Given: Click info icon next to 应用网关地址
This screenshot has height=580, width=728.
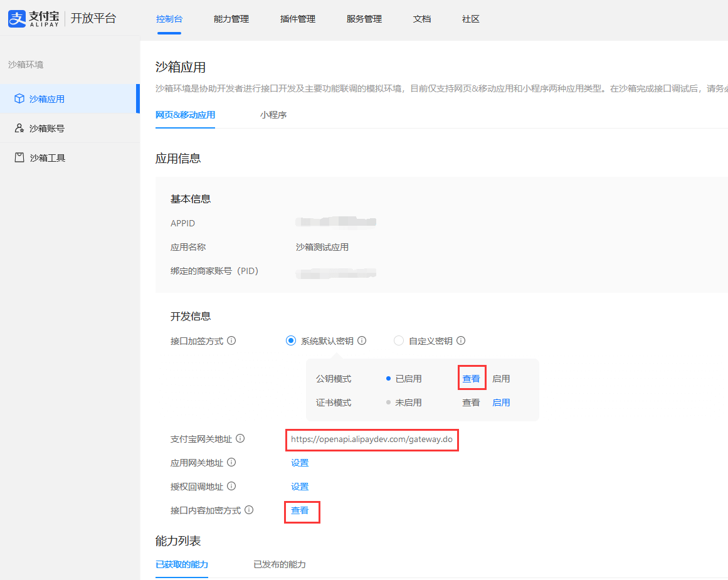Looking at the screenshot, I should coord(231,463).
